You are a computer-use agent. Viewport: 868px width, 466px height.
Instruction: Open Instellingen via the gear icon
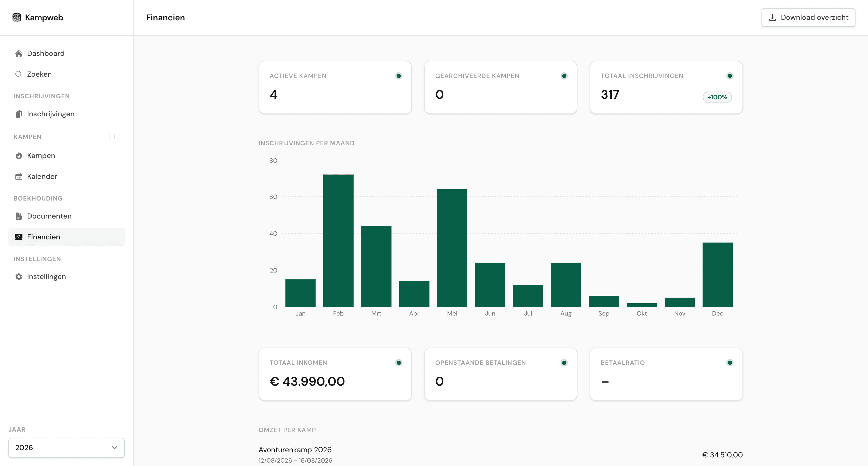pos(19,276)
